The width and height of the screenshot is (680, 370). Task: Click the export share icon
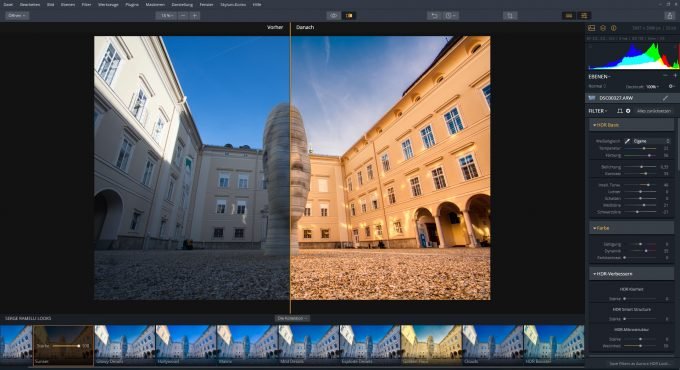[670, 16]
